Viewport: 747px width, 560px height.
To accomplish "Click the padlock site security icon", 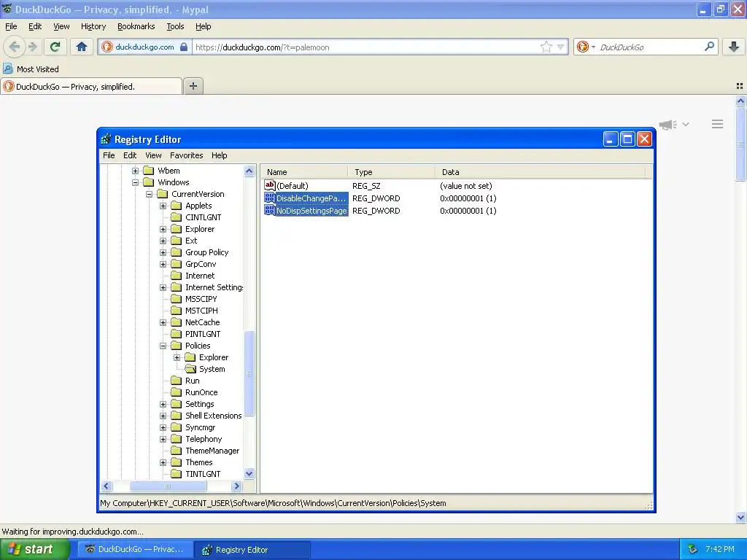I will [x=184, y=47].
